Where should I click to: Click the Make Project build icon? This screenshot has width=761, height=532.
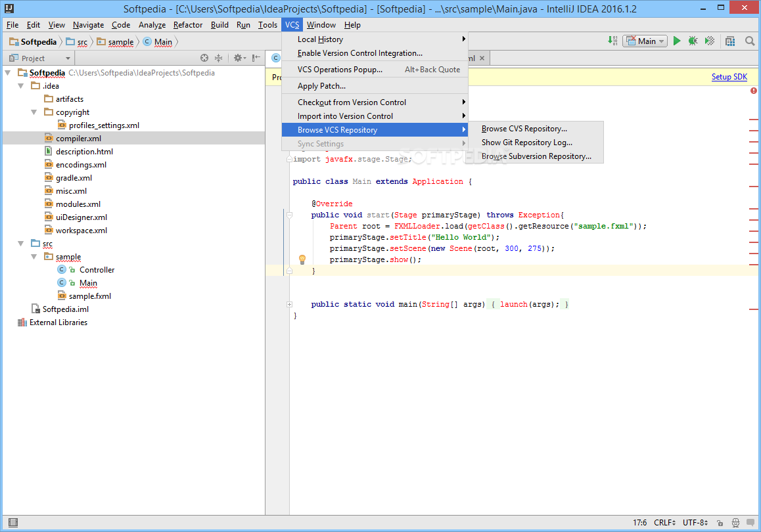pos(612,41)
